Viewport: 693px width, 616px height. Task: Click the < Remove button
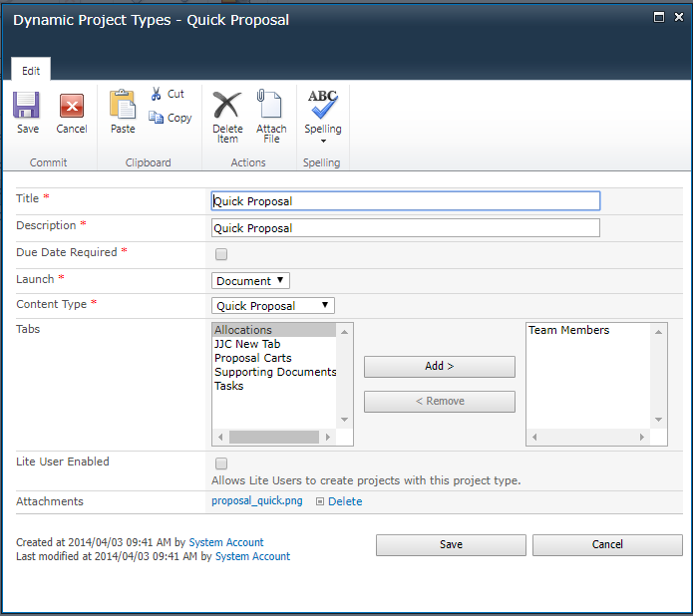[x=440, y=402]
